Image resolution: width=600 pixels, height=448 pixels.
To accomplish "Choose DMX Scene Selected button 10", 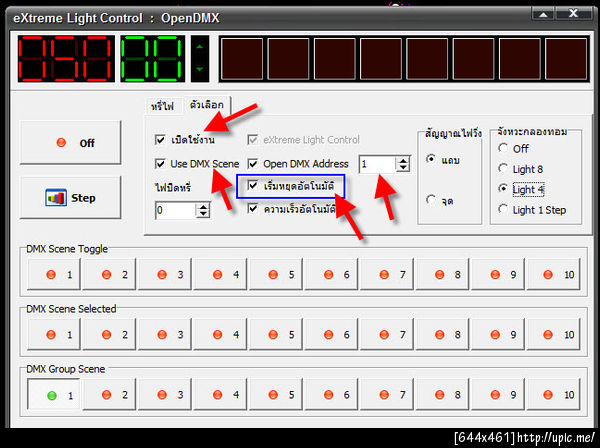I will tap(554, 335).
